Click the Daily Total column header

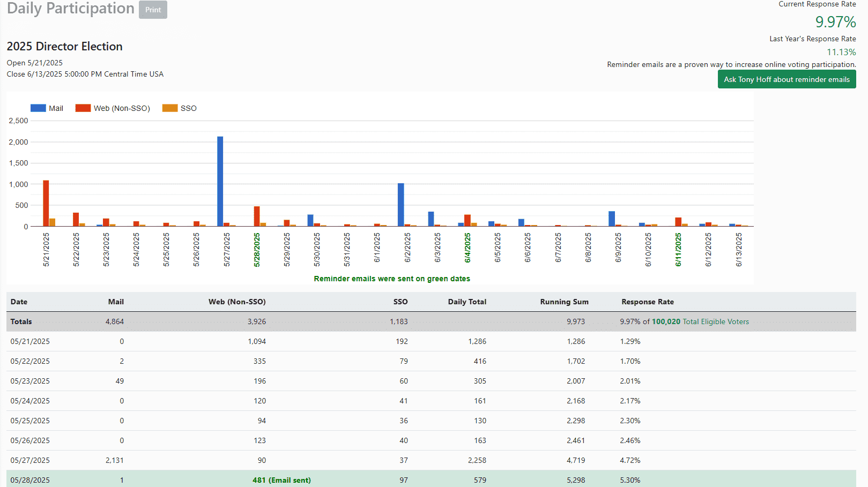pos(467,302)
